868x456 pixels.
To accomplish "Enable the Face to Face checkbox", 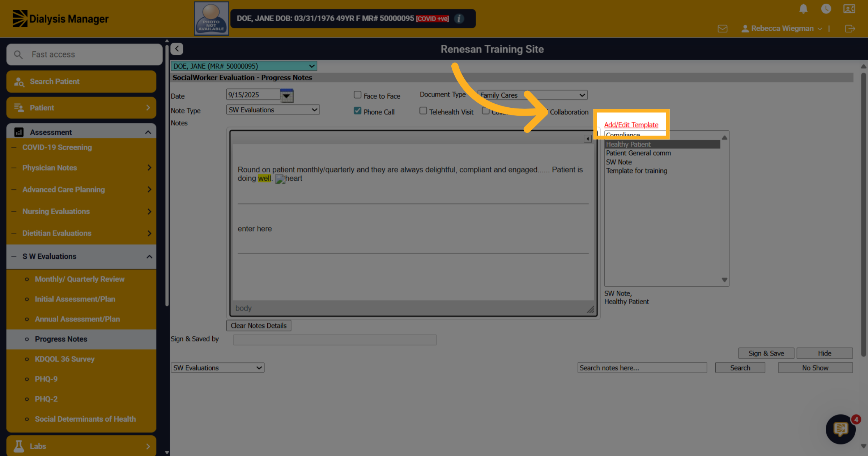I will pos(357,95).
